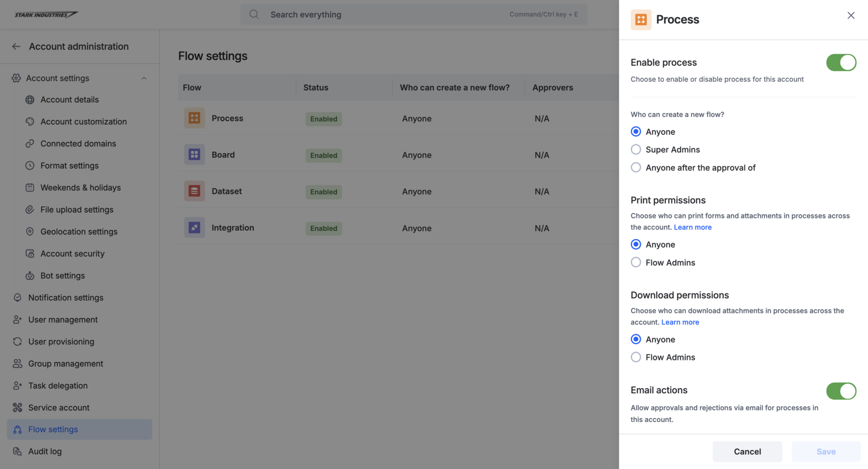Click the Account security lock icon
The image size is (868, 469).
pyautogui.click(x=30, y=253)
